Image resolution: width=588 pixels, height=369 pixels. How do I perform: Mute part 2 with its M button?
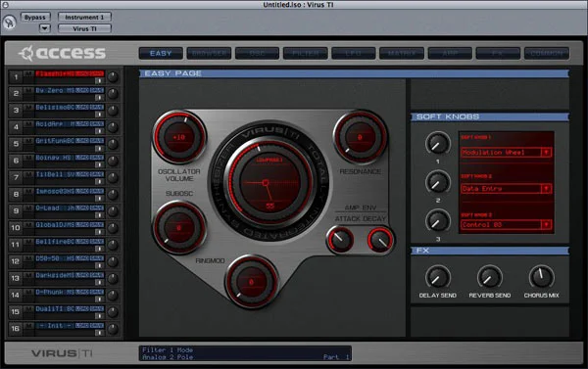pos(28,90)
